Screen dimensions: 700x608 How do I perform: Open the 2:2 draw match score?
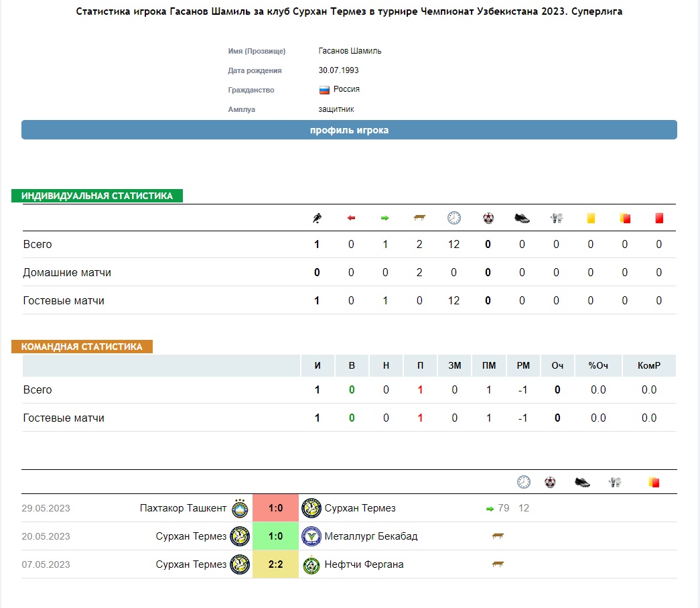tap(275, 564)
